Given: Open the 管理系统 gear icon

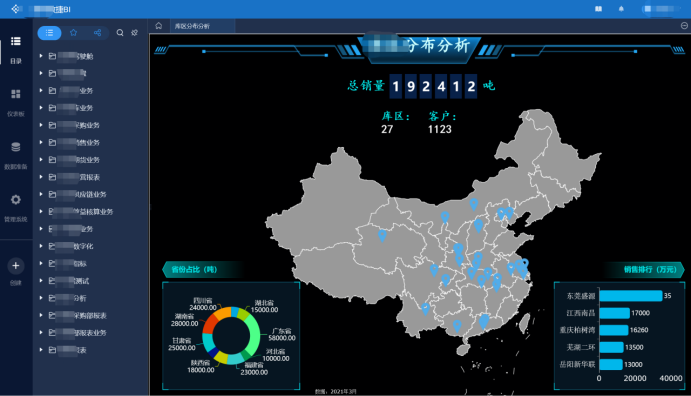Looking at the screenshot, I should pyautogui.click(x=16, y=200).
